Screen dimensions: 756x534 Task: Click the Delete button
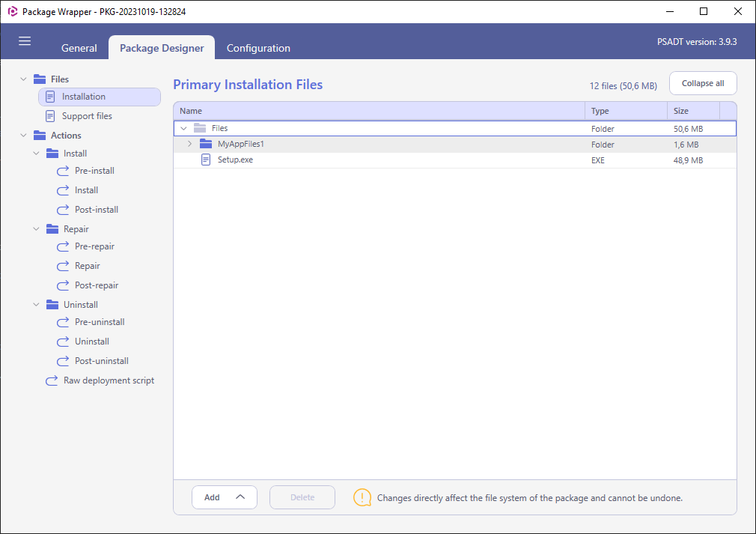(x=302, y=497)
